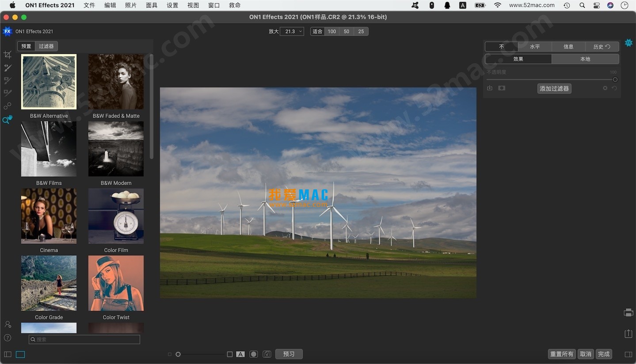
Task: Switch to the 效果 effects tab
Action: coord(518,59)
